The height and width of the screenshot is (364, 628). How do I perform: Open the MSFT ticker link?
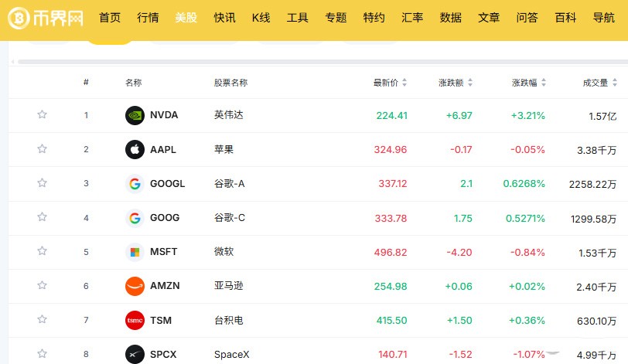(x=163, y=252)
